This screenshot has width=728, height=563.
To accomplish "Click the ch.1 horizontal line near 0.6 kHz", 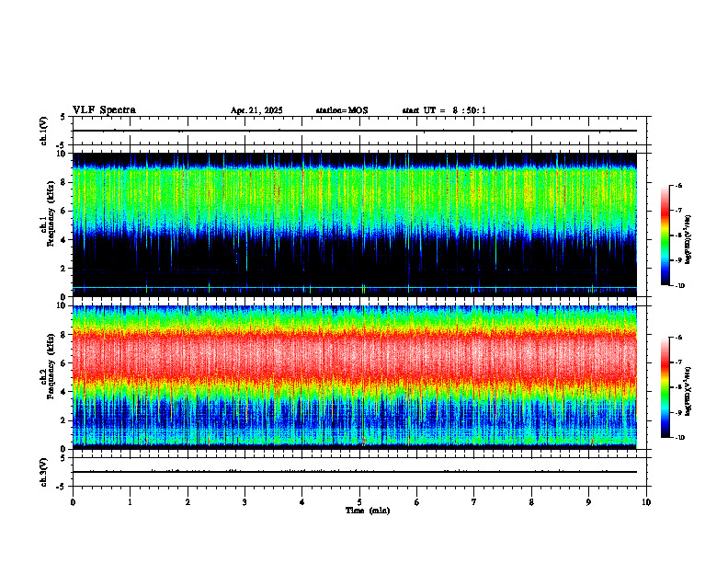I will (355, 288).
